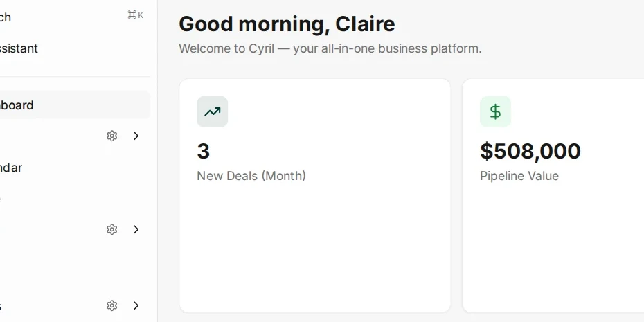Screen dimensions: 644x322
Task: Open gear settings in row below Calendar
Action: click(111, 229)
